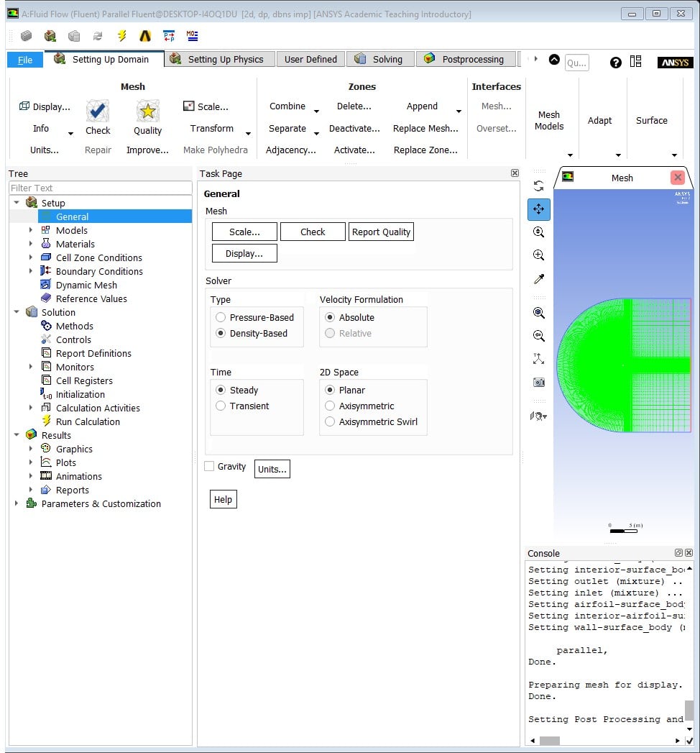Viewport: 700px width, 753px height.
Task: Select Axisymmetric 2D space option
Action: [x=330, y=406]
